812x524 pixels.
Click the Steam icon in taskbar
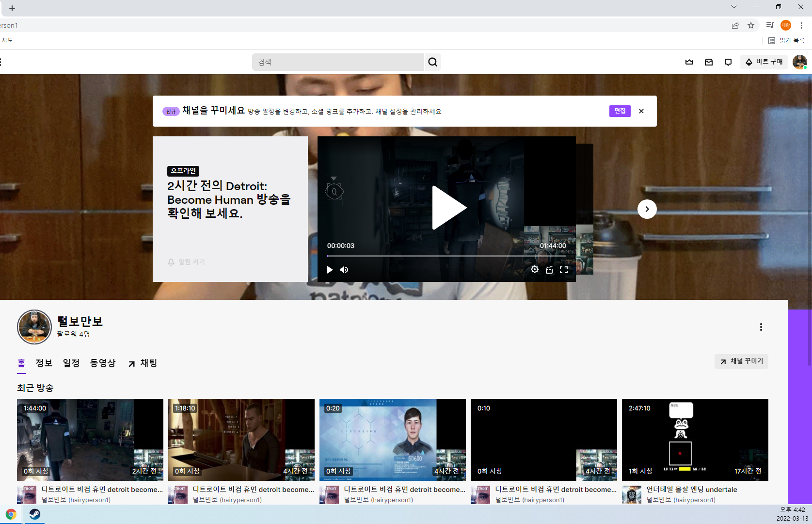[x=34, y=514]
